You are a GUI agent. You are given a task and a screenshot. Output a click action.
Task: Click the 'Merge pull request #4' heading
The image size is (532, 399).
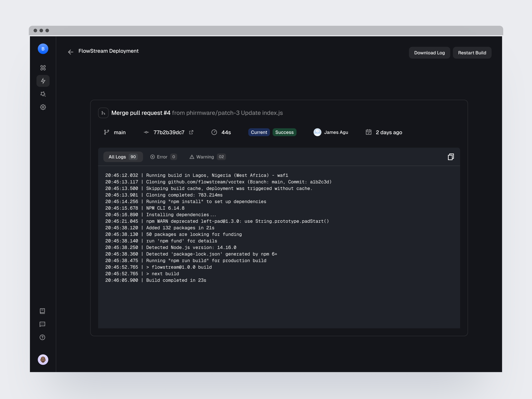[x=141, y=113]
